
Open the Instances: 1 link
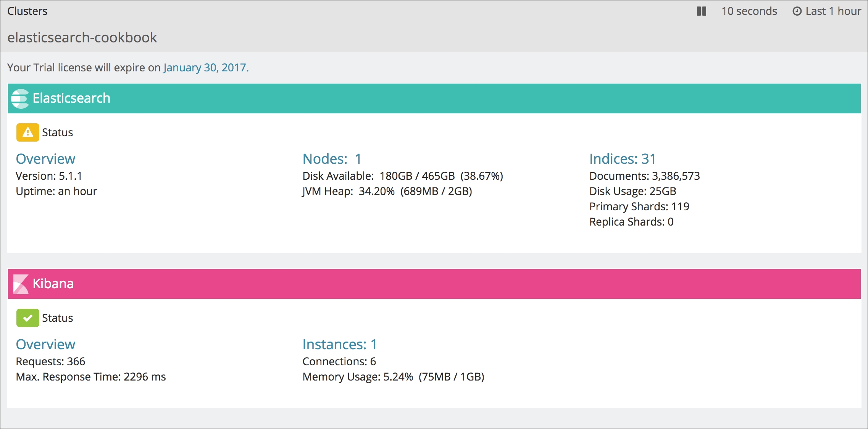(340, 344)
